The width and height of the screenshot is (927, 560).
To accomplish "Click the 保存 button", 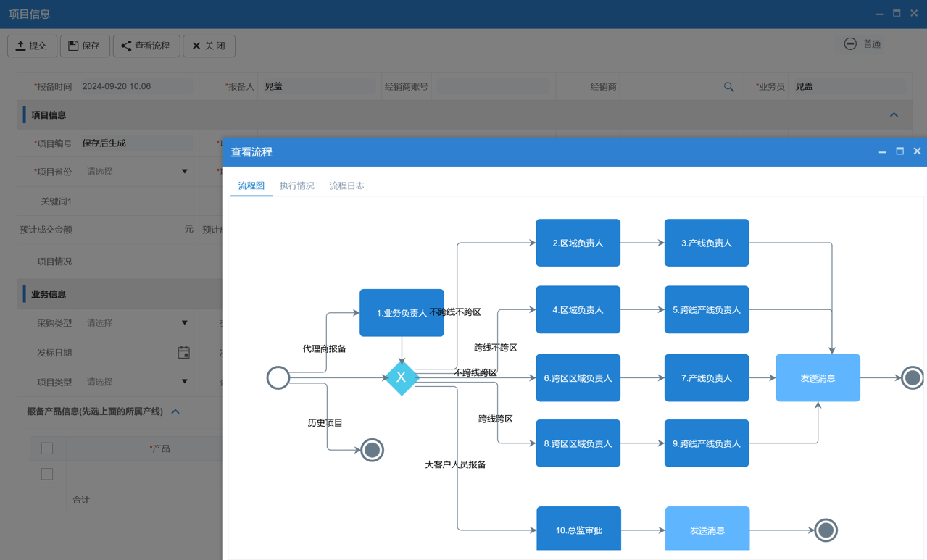I will [x=85, y=46].
